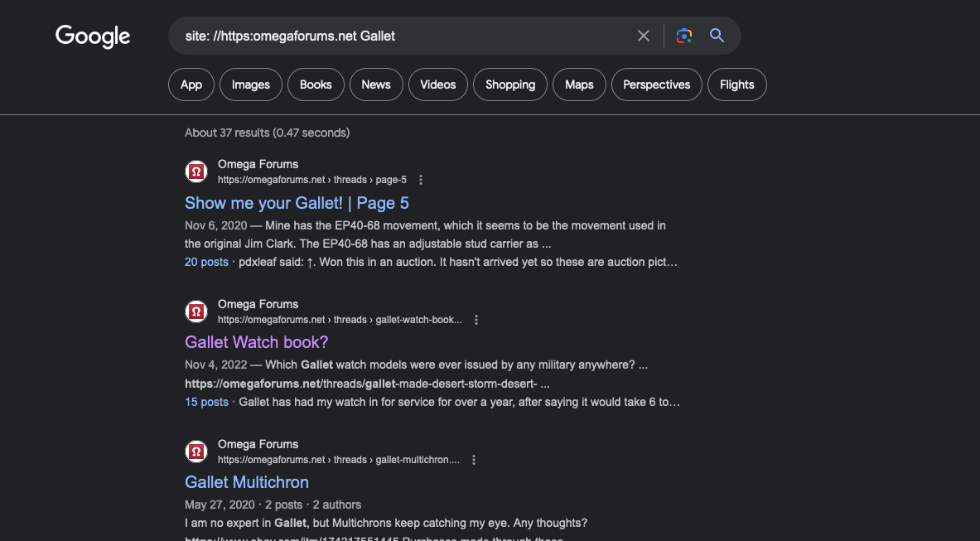Select the Perspectives filter
This screenshot has width=980, height=541.
tap(656, 85)
